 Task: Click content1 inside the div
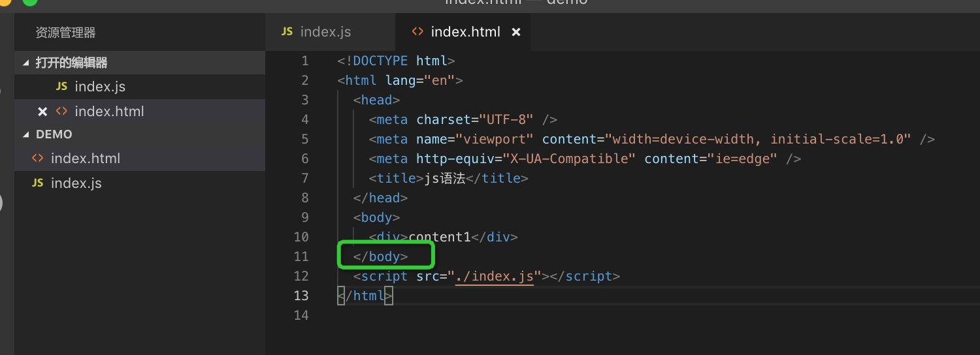pos(440,237)
